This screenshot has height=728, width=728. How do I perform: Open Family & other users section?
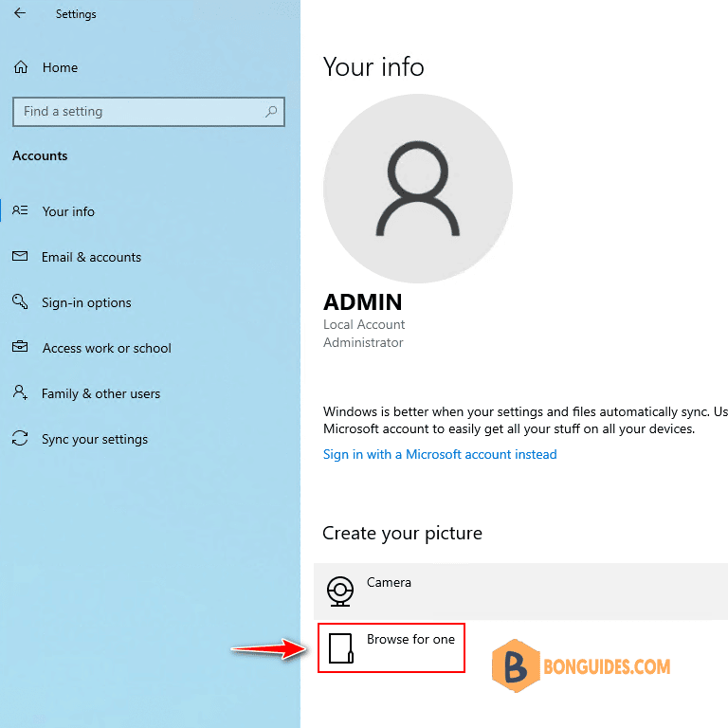(100, 393)
